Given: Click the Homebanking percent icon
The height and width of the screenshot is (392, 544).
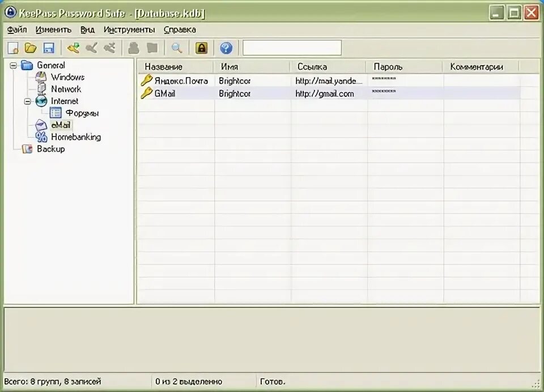Looking at the screenshot, I should pyautogui.click(x=41, y=137).
